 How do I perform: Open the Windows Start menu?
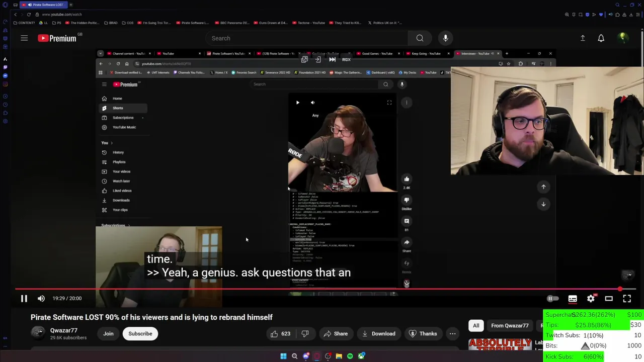[283, 356]
